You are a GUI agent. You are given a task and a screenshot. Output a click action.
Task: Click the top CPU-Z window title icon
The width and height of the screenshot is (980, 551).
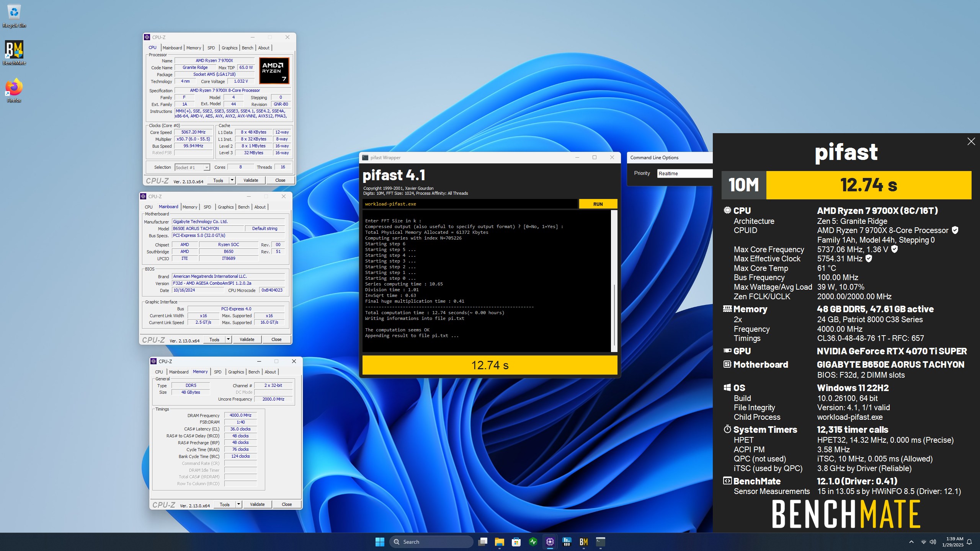coord(147,37)
